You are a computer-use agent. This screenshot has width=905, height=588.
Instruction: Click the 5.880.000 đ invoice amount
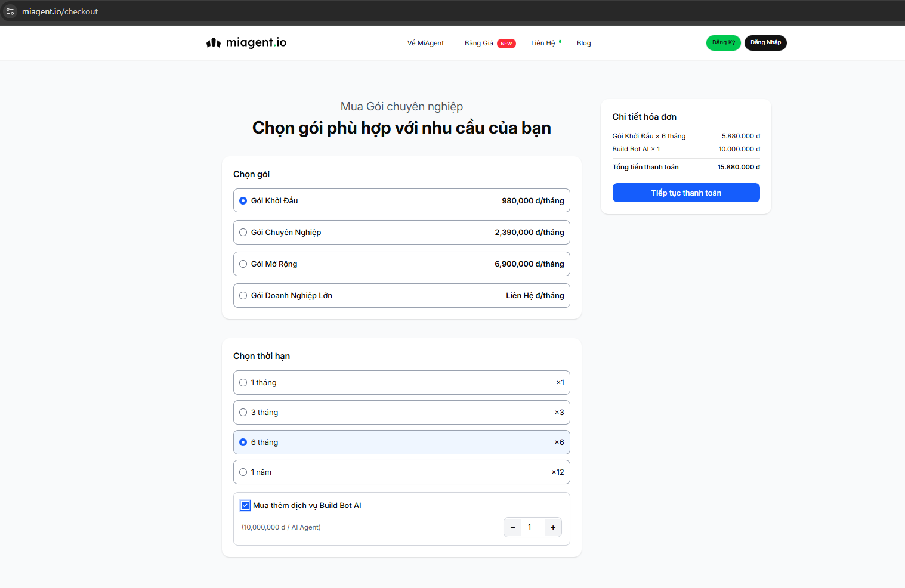coord(741,136)
